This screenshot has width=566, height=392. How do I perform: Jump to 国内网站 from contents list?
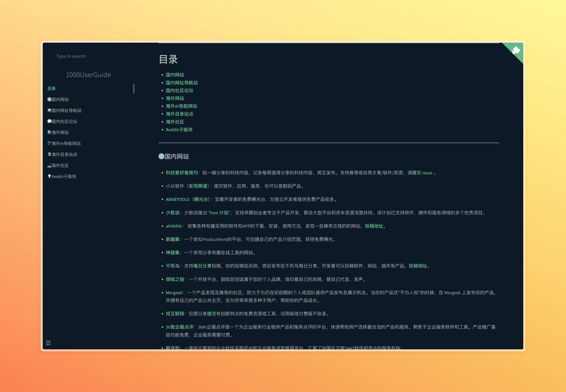[175, 75]
